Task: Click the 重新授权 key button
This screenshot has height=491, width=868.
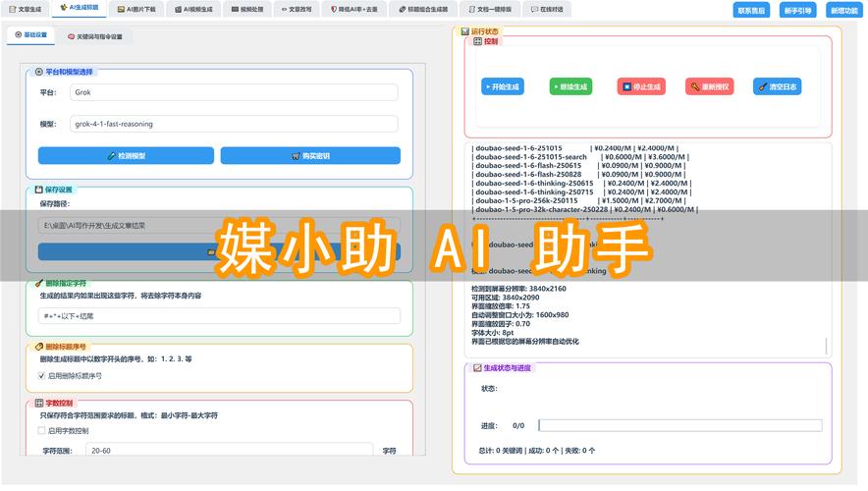Action: click(x=710, y=86)
